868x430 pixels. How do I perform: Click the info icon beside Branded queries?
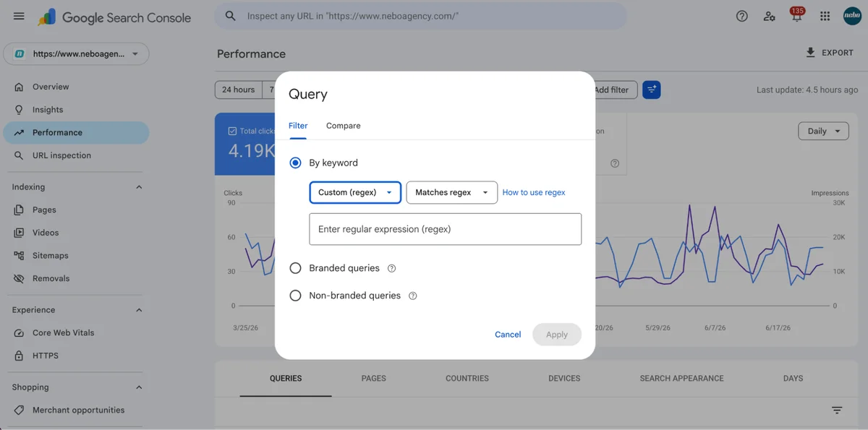[391, 268]
